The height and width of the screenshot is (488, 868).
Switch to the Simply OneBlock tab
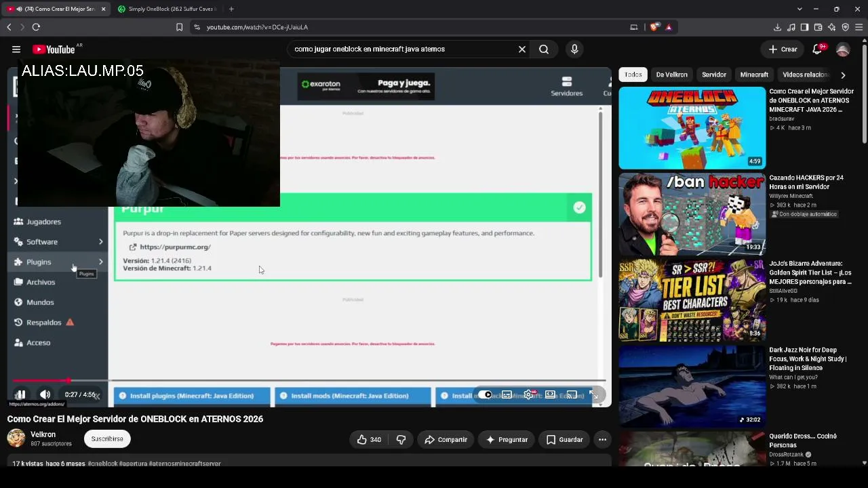169,9
